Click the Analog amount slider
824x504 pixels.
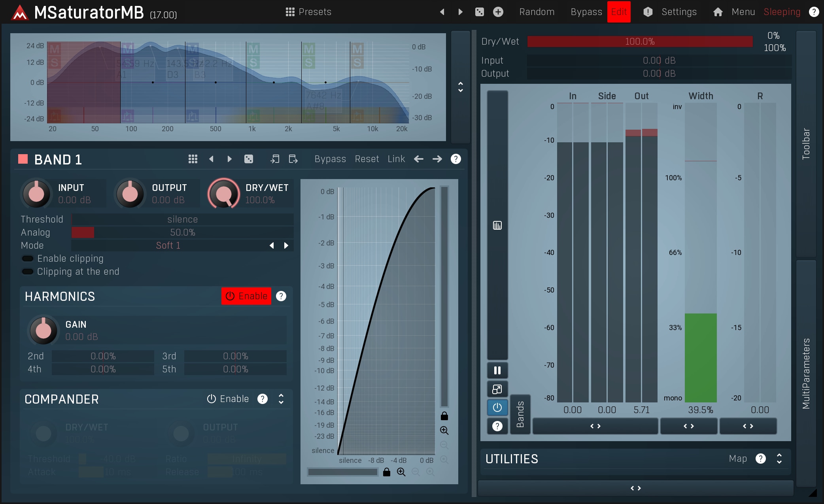click(182, 232)
